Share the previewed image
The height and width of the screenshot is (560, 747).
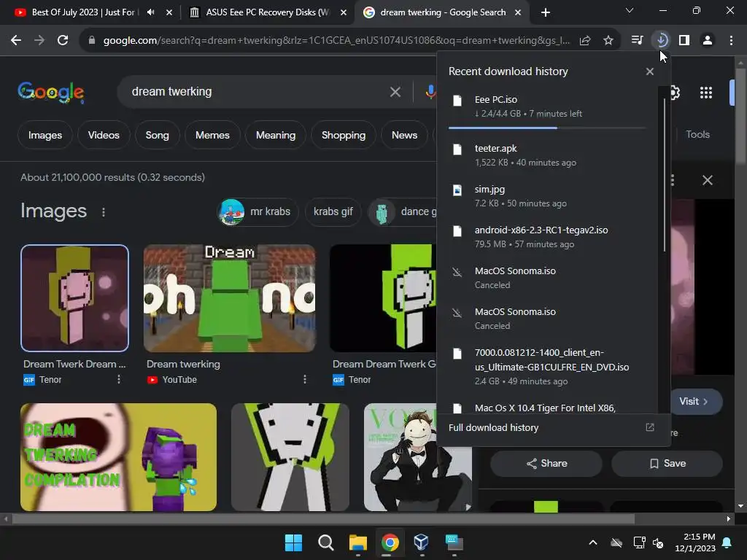(546, 464)
